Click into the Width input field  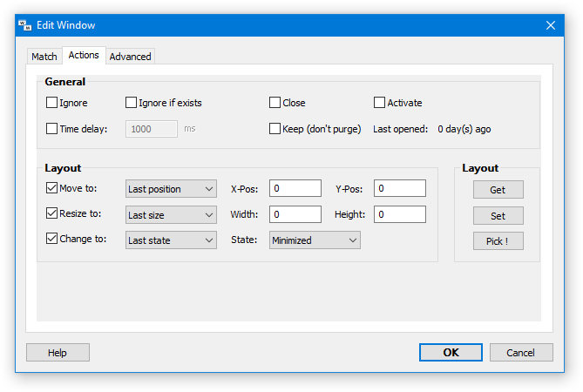(x=295, y=214)
